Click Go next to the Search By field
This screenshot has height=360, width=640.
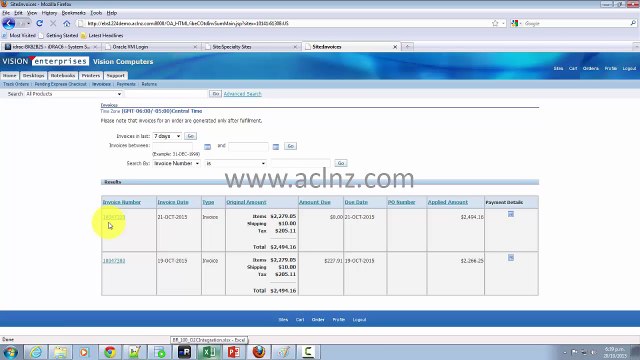click(x=340, y=163)
